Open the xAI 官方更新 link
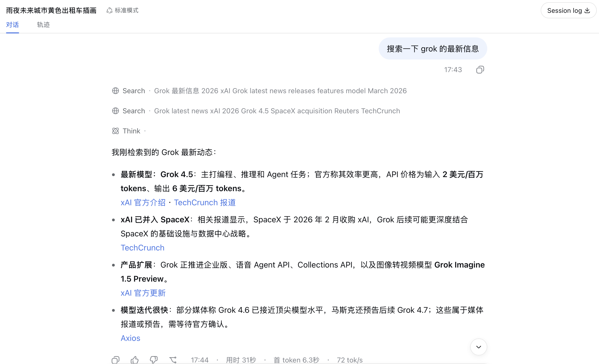This screenshot has height=364, width=599. pos(143,293)
